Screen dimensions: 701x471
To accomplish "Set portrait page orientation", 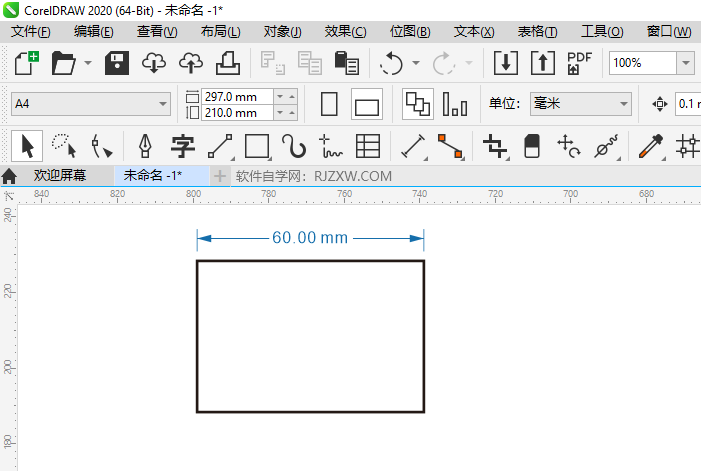I will click(329, 104).
